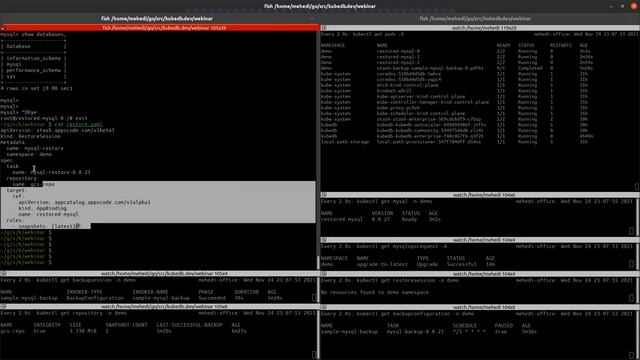Click group icon of restoresession pane titlebar

pos(324,274)
